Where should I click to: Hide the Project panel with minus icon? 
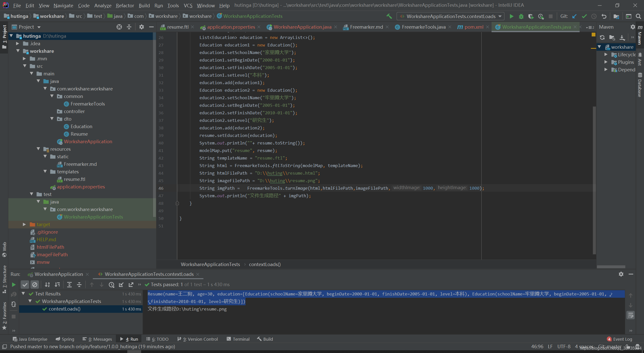tap(151, 27)
